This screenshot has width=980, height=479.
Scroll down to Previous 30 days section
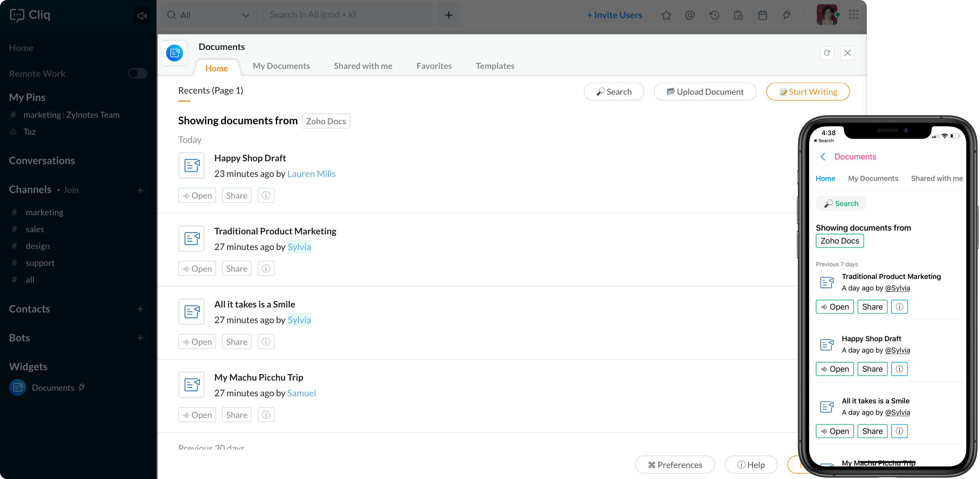tap(211, 448)
